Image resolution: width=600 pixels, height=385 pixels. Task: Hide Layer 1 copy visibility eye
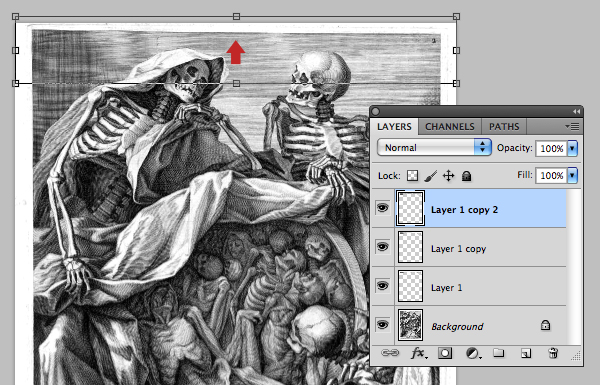pos(382,247)
